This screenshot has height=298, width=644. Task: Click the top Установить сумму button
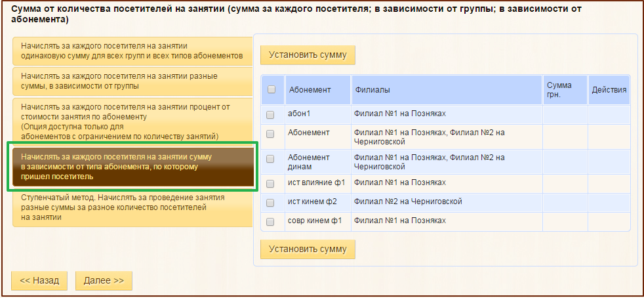pyautogui.click(x=308, y=55)
